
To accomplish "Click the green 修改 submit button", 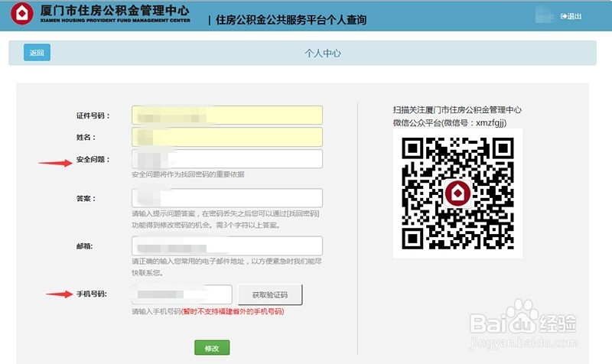I will 212,348.
